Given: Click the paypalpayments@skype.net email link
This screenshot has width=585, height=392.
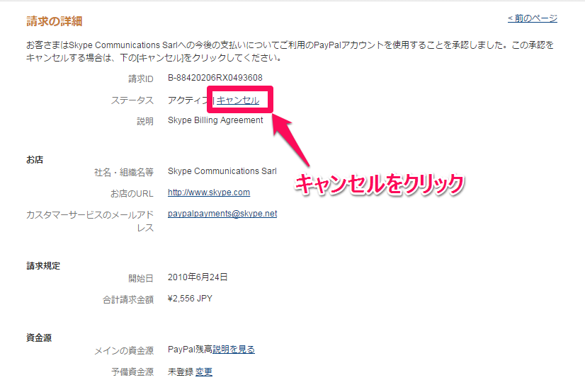Looking at the screenshot, I should pos(222,214).
